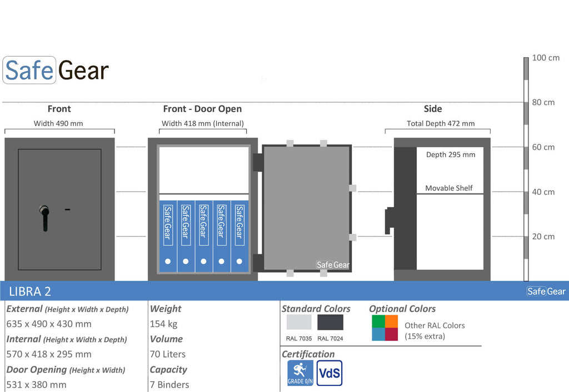The image size is (569, 392).
Task: Click the 'Depth 295 mm' label
Action: [x=450, y=154]
